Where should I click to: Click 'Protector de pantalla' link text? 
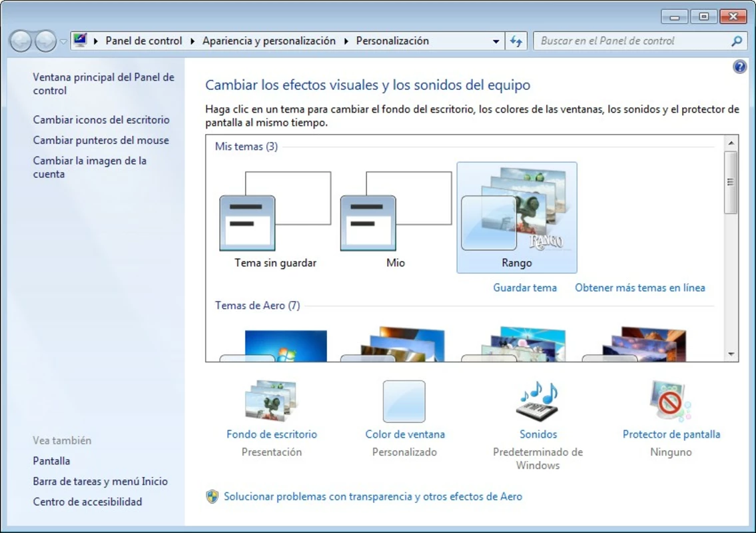click(671, 434)
